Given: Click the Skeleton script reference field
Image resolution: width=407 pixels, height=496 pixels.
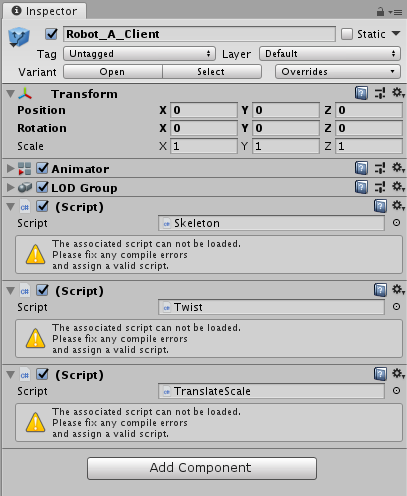Looking at the screenshot, I should (x=271, y=223).
